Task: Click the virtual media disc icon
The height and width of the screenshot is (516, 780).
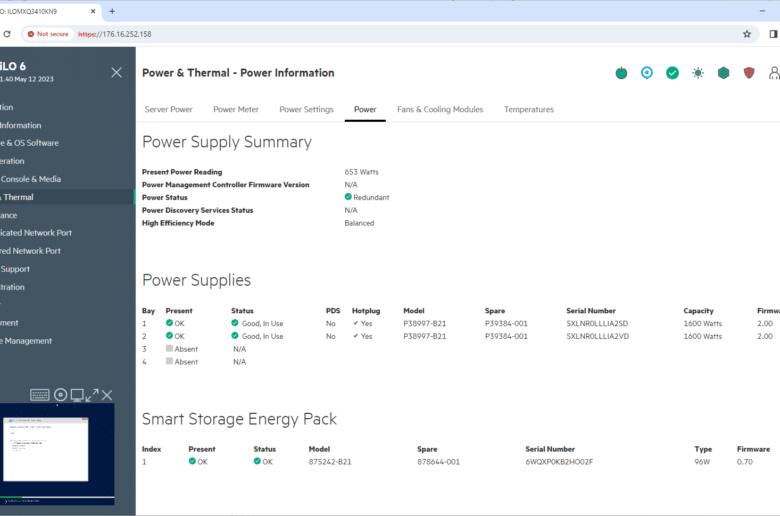Action: pos(61,395)
